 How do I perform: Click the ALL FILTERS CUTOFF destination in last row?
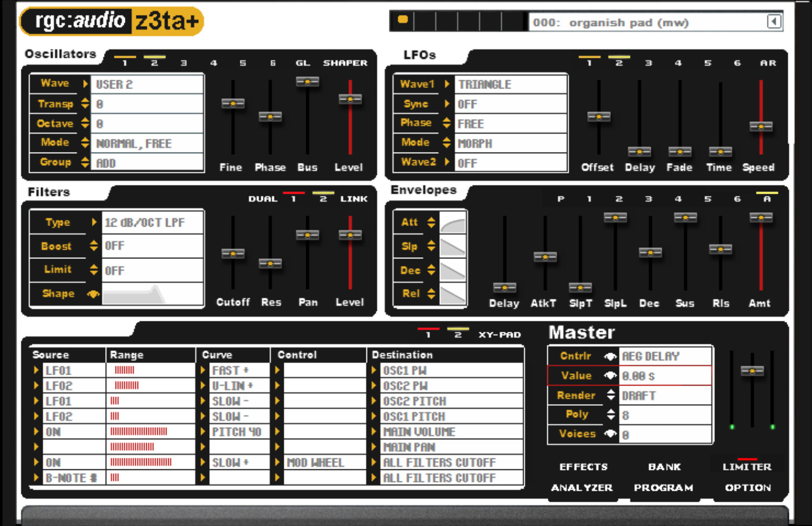451,478
